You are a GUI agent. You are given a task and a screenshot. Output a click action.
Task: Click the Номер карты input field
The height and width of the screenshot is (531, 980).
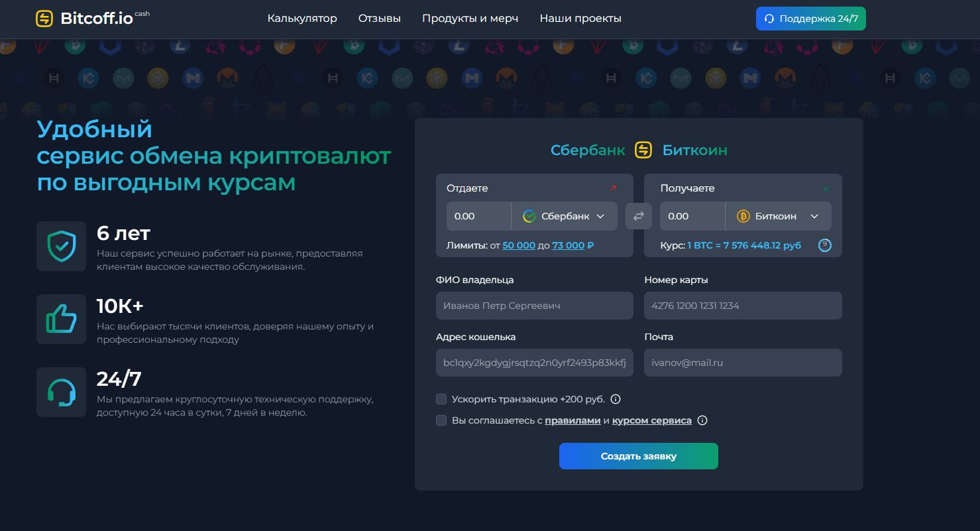pyautogui.click(x=743, y=306)
